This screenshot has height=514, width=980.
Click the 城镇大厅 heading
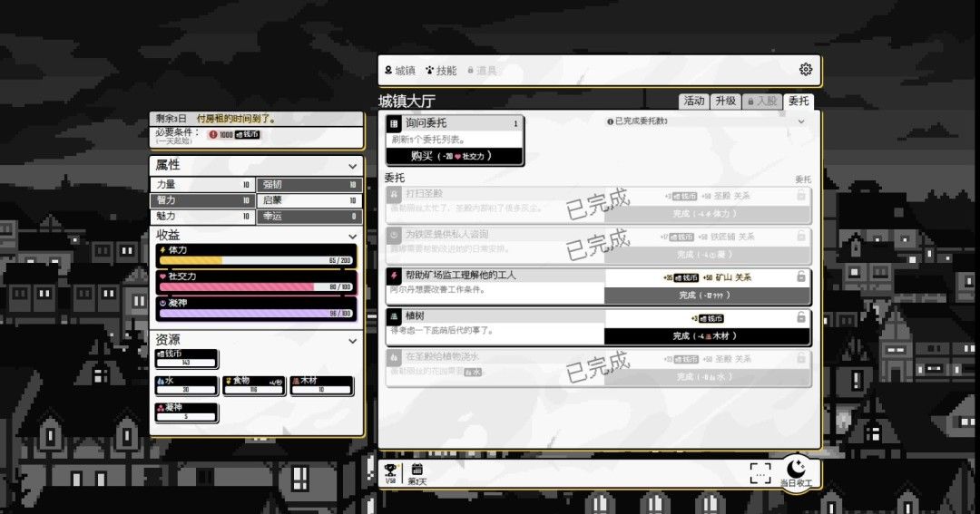(407, 102)
